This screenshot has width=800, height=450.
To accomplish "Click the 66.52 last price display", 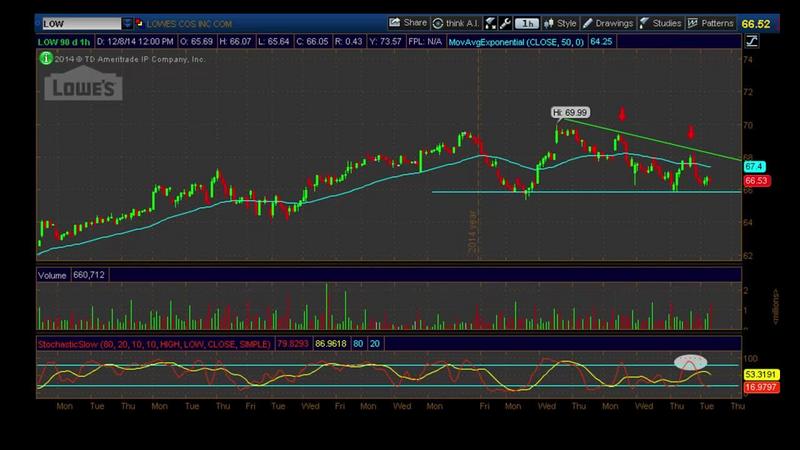I will coord(756,24).
